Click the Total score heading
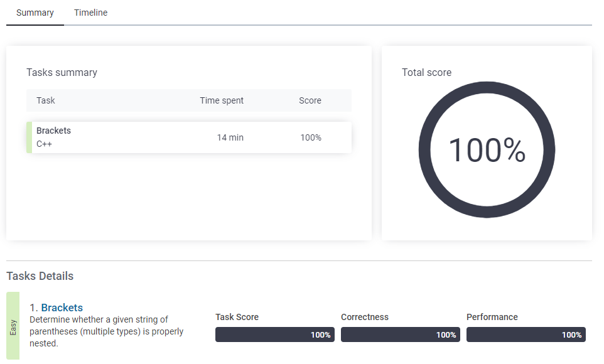Image resolution: width=604 pixels, height=364 pixels. [x=426, y=72]
